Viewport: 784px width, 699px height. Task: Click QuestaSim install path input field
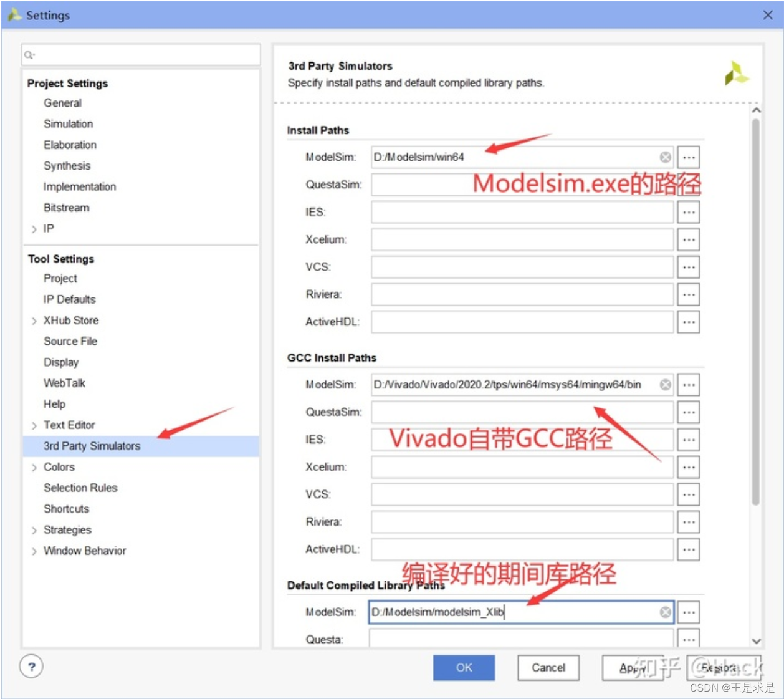coord(522,185)
